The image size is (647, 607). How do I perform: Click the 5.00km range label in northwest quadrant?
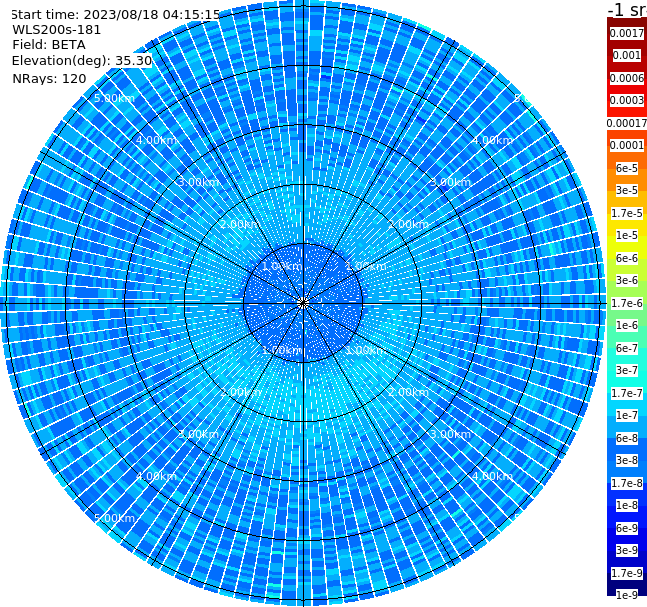tap(114, 98)
